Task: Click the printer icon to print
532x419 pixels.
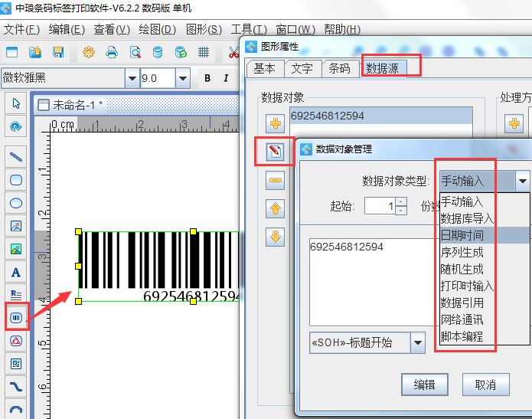Action: point(112,52)
